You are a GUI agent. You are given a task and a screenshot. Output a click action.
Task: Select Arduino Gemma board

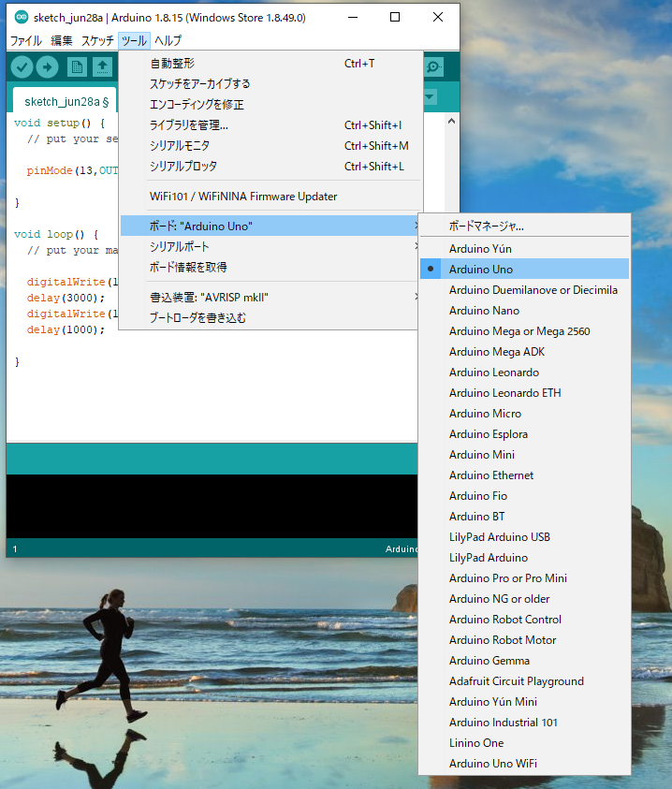pos(524,661)
